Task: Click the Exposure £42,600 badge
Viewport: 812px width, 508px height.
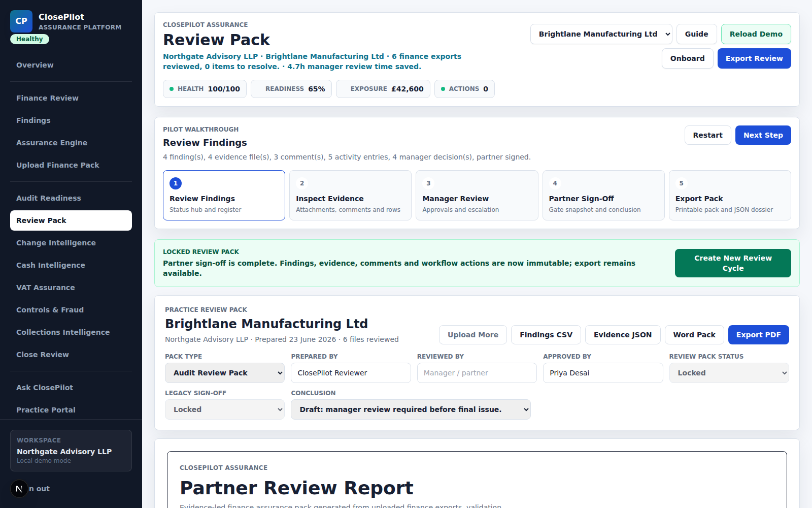Action: pos(383,89)
